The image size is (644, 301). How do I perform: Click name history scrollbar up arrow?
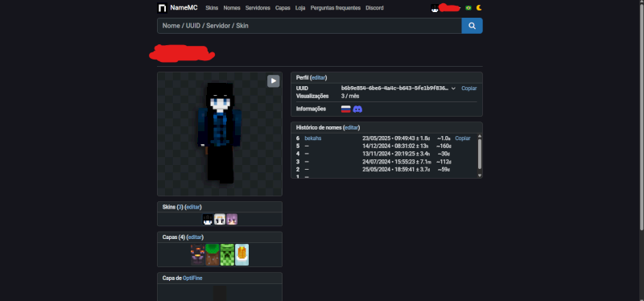(x=479, y=136)
